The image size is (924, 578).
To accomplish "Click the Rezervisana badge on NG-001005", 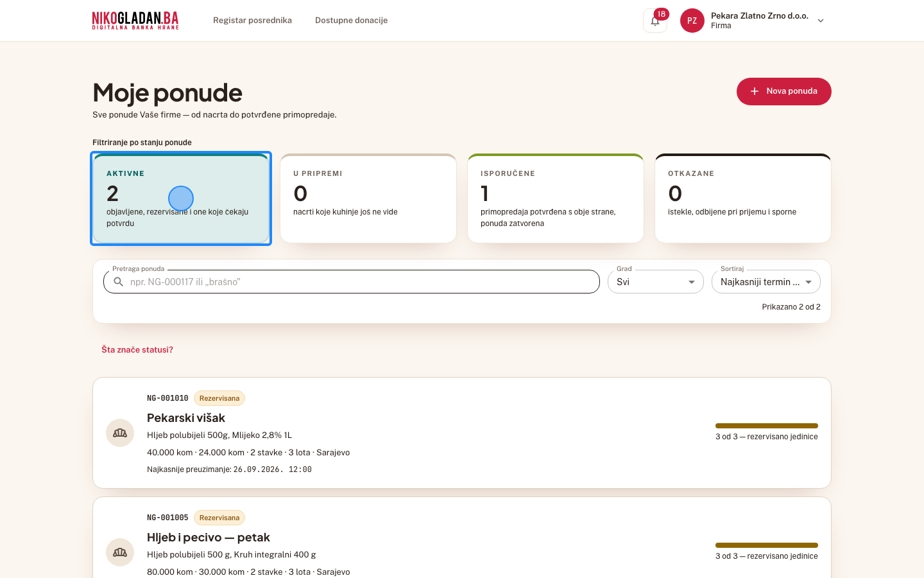I will (219, 518).
